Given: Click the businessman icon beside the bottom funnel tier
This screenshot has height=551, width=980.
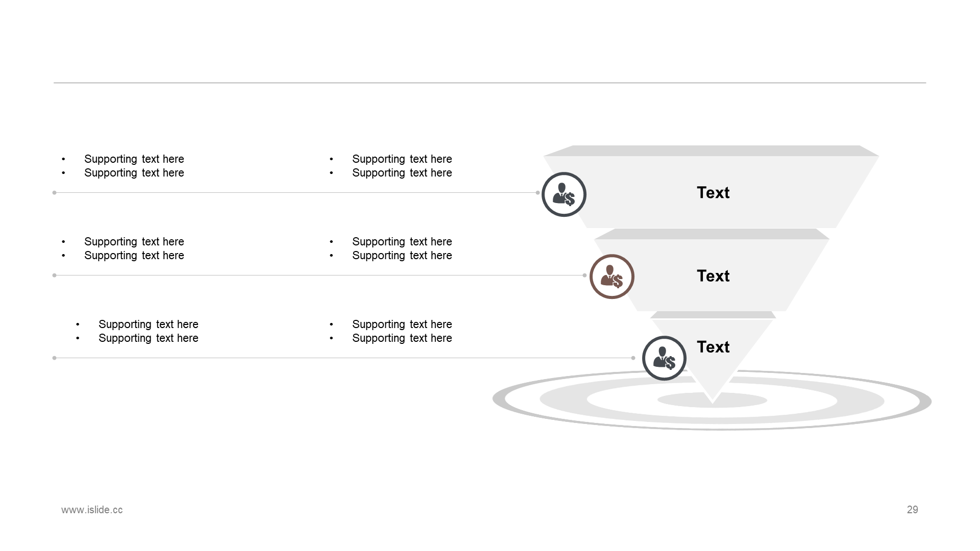Looking at the screenshot, I should [x=664, y=358].
